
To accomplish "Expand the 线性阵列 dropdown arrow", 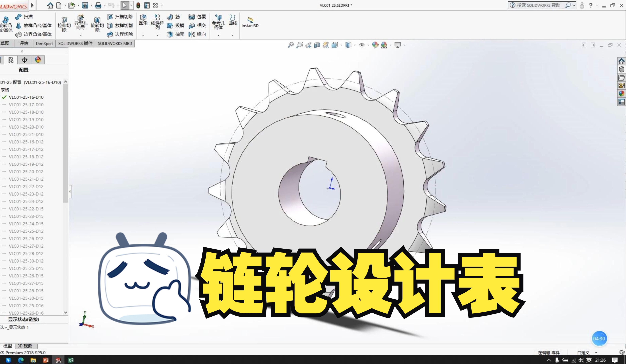I will tap(157, 35).
